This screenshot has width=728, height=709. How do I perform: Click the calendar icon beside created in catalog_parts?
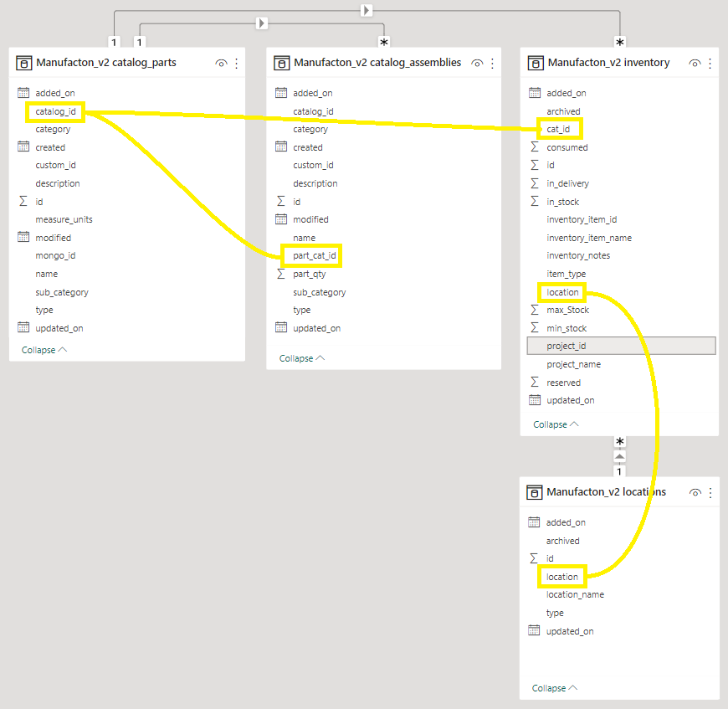[23, 147]
